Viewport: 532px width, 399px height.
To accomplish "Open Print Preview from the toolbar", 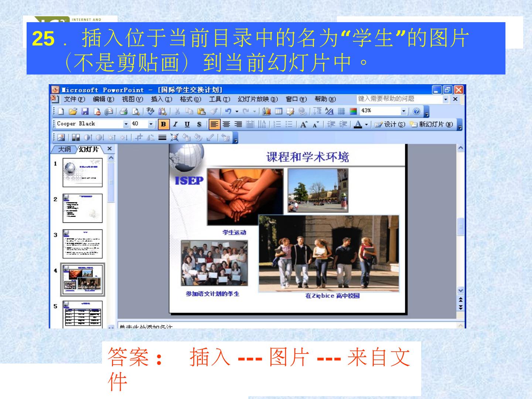I will pyautogui.click(x=136, y=111).
